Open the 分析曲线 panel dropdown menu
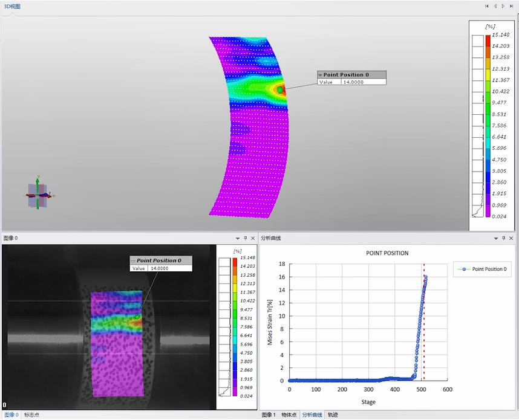The height and width of the screenshot is (420, 519). coord(495,238)
